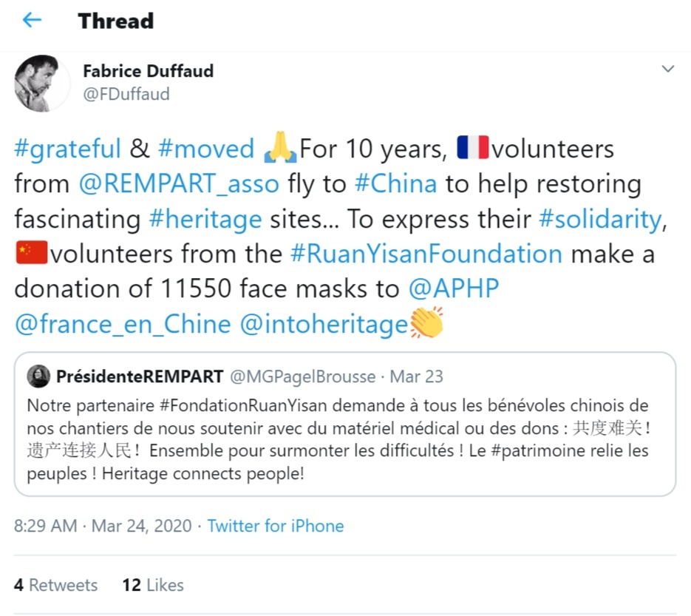
Task: Open the #moved hashtag
Action: click(x=205, y=149)
